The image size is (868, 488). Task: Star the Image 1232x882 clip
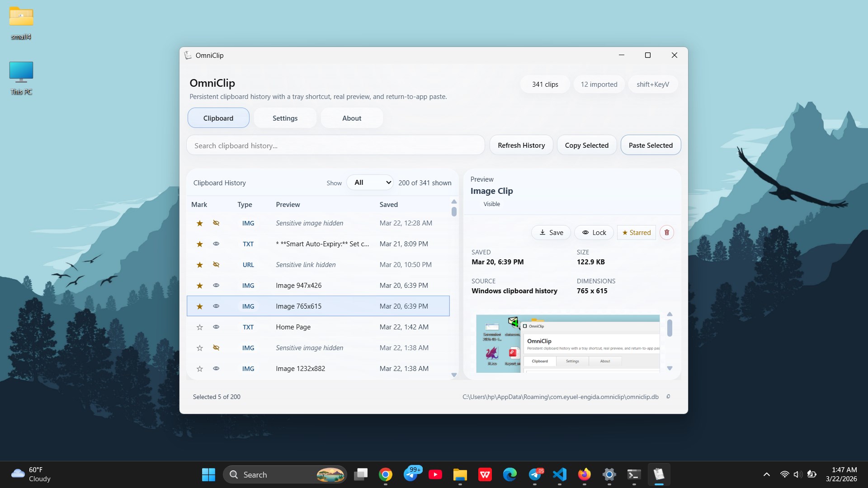coord(199,369)
